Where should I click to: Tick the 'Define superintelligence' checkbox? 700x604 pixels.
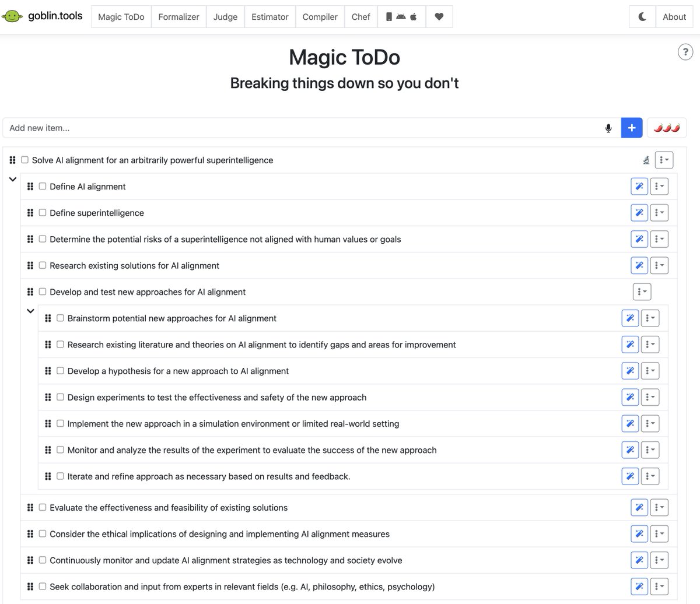(43, 213)
